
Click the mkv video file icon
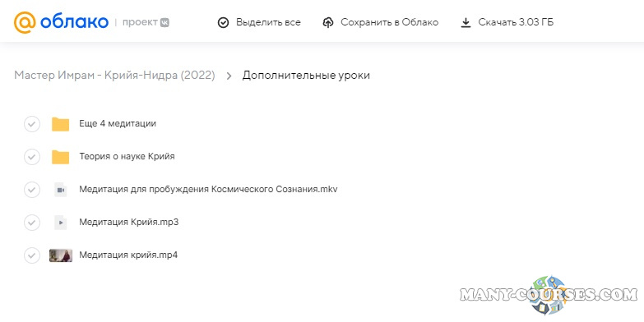pyautogui.click(x=60, y=190)
